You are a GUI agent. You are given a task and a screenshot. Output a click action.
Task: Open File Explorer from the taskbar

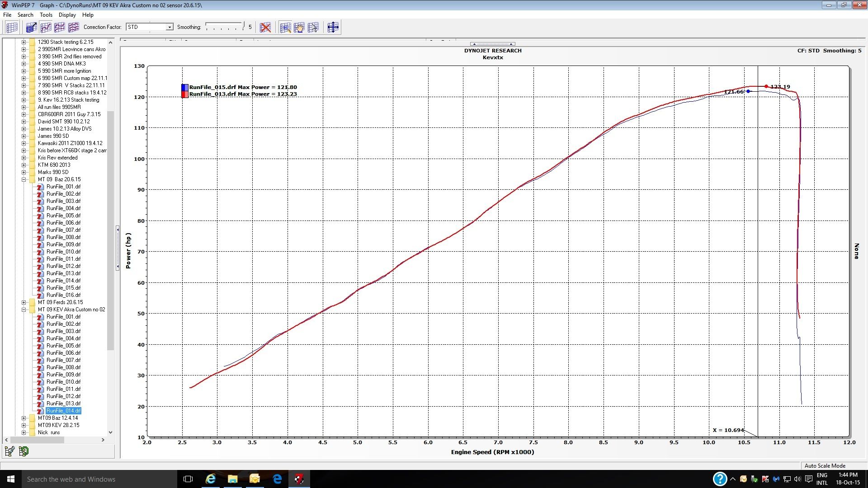(x=232, y=479)
